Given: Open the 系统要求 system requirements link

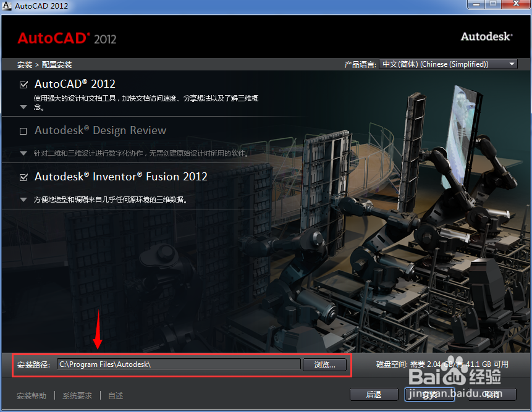Looking at the screenshot, I should [77, 396].
